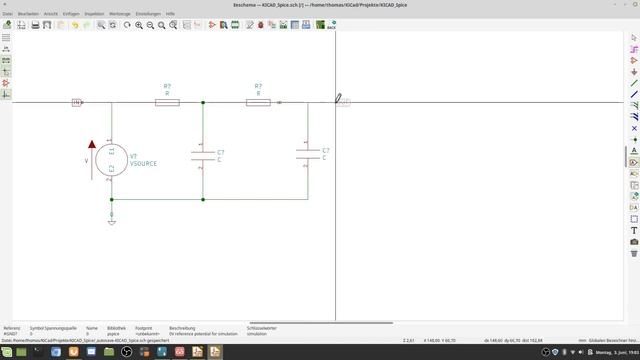Open the footprint editor
Image resolution: width=640 pixels, height=360 pixels.
235,25
